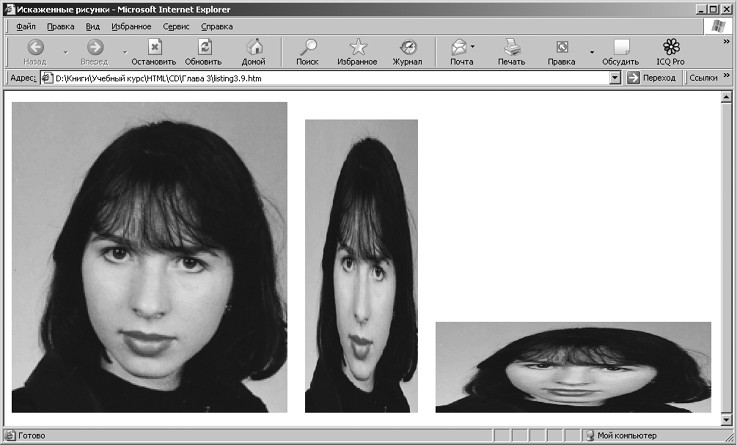The width and height of the screenshot is (737, 445).
Task: Click the Печать (Print) icon
Action: 511,47
